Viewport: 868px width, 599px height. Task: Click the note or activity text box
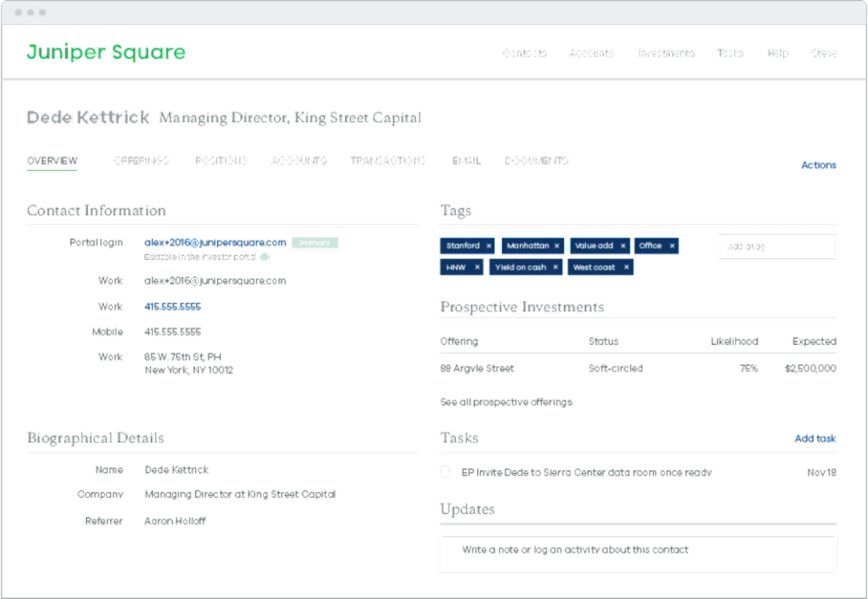pos(638,554)
